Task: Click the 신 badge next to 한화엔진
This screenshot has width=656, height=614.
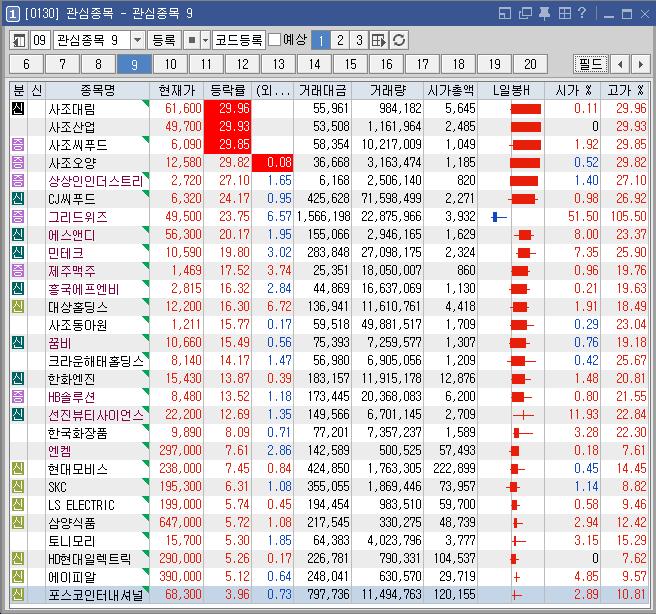Action: coord(18,378)
